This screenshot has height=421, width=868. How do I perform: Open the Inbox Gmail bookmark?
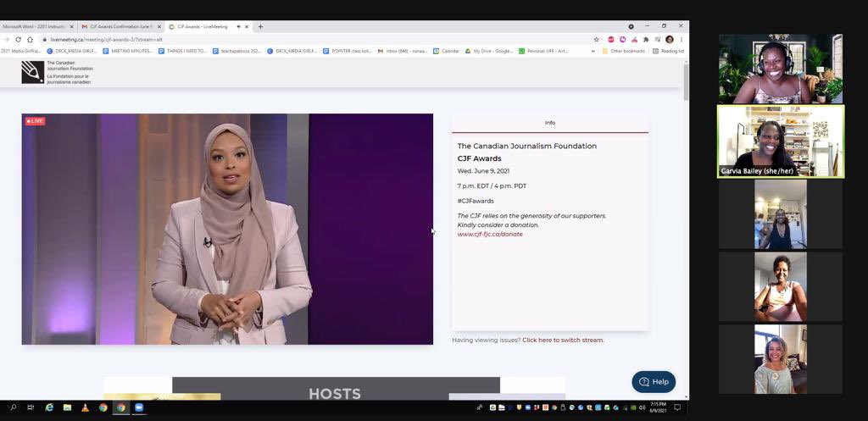click(403, 51)
